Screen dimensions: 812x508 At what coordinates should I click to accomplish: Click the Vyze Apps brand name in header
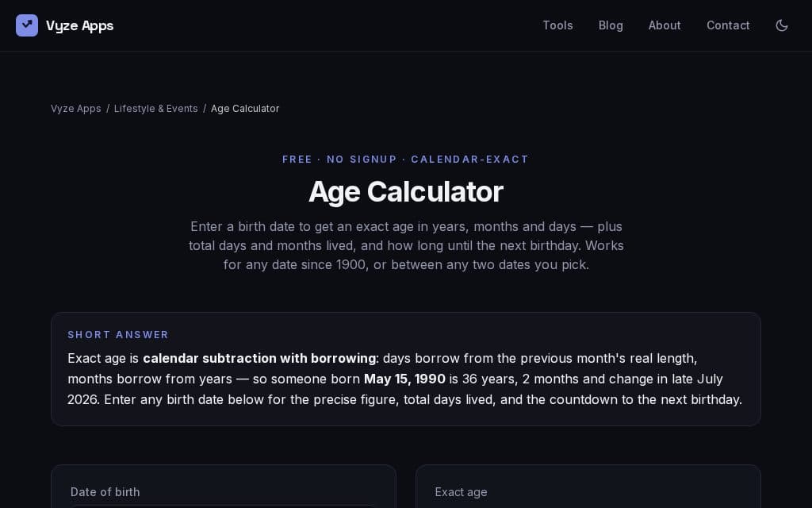click(x=80, y=26)
